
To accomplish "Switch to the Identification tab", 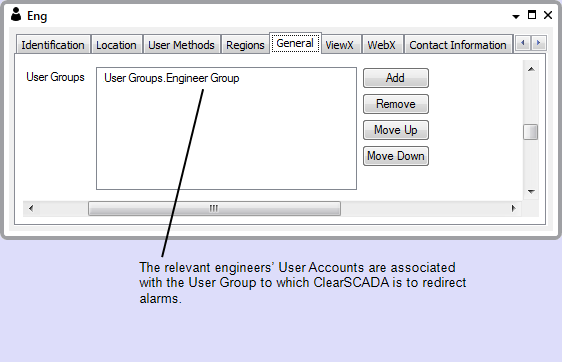I will [53, 45].
